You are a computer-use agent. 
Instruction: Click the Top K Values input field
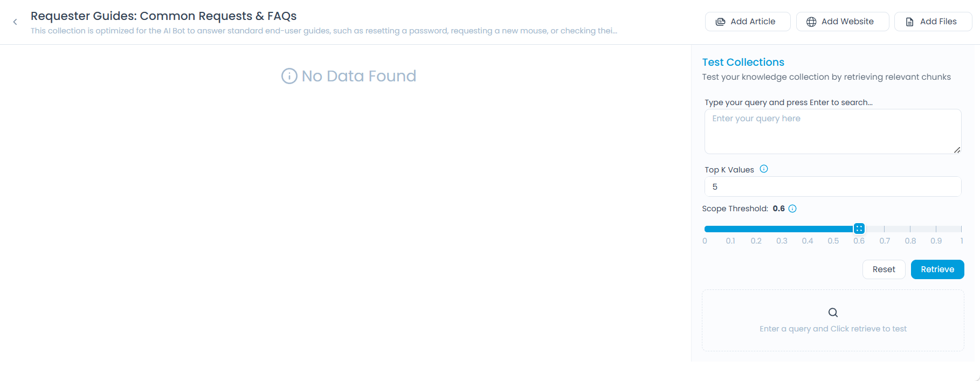(x=832, y=186)
